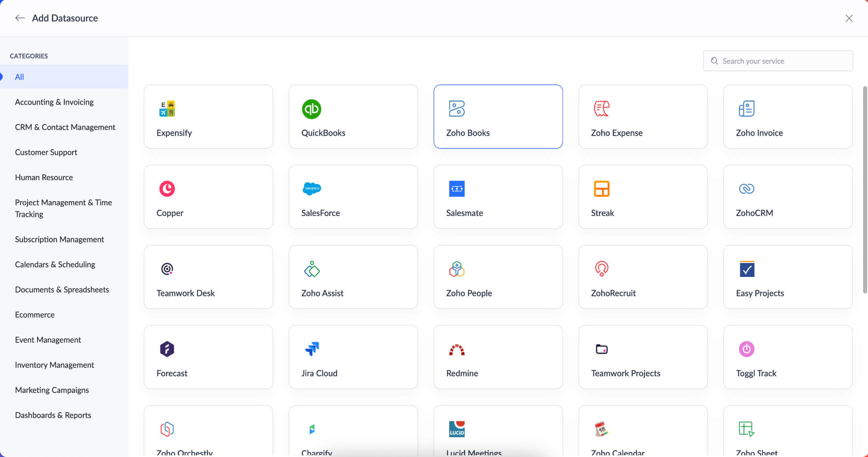Select the Ecommerce category
This screenshot has height=457, width=868.
click(35, 315)
